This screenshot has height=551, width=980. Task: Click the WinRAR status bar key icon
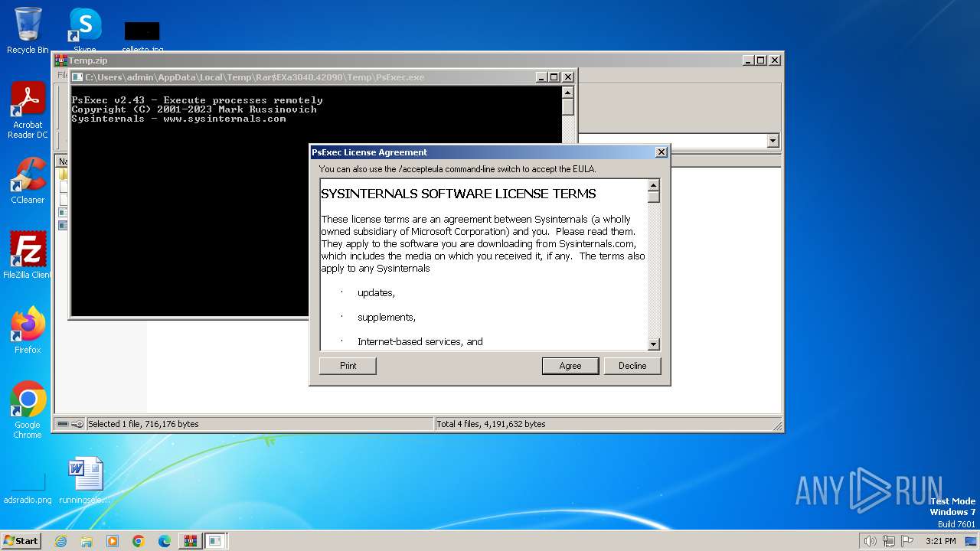[77, 424]
